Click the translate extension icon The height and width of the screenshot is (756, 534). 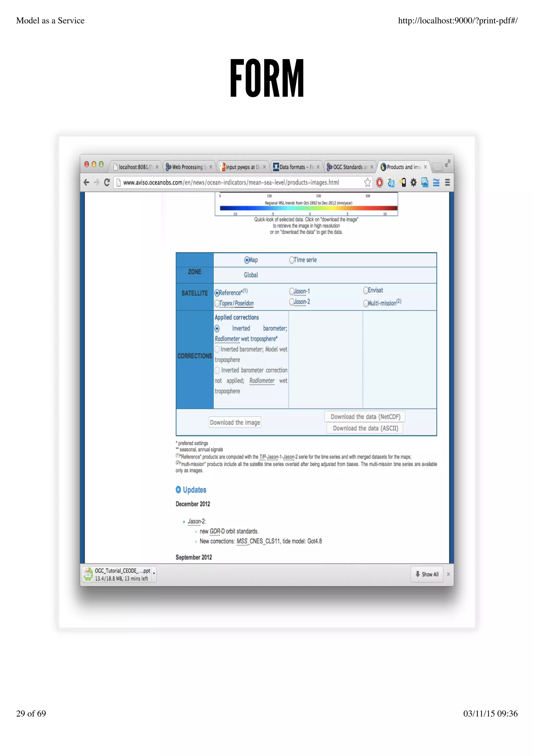391,182
